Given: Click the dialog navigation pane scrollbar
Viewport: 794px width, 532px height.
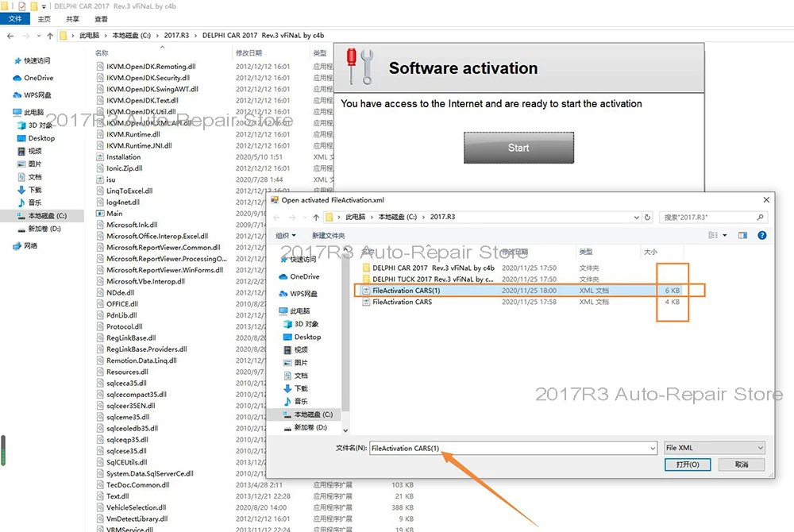Looking at the screenshot, I should pyautogui.click(x=345, y=332).
